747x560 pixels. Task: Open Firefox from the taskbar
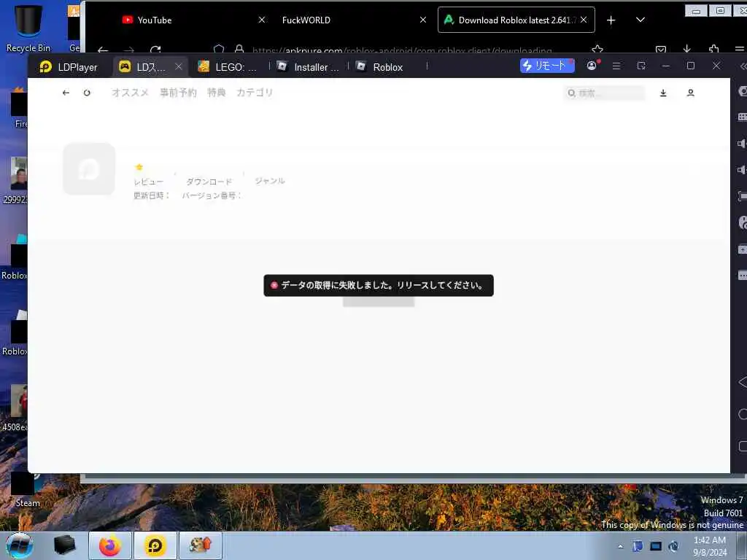(110, 545)
